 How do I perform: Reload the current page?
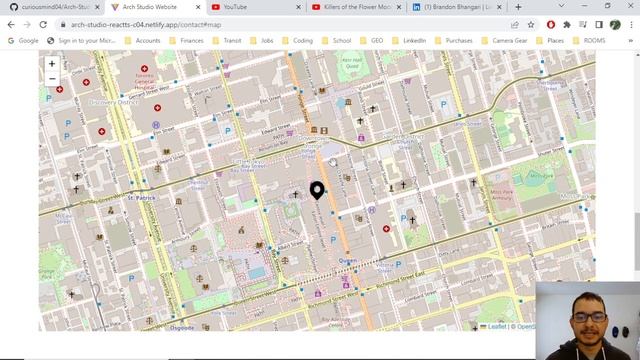[x=43, y=25]
